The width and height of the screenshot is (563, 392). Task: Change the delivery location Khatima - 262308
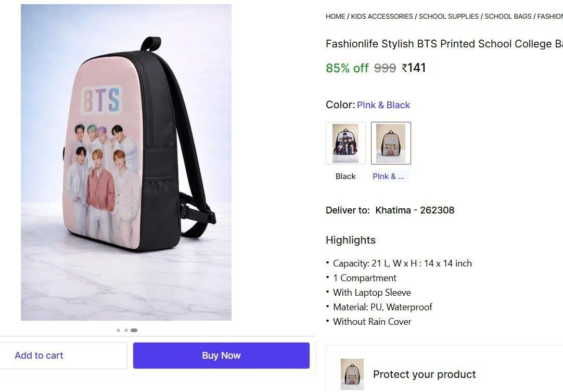click(415, 210)
